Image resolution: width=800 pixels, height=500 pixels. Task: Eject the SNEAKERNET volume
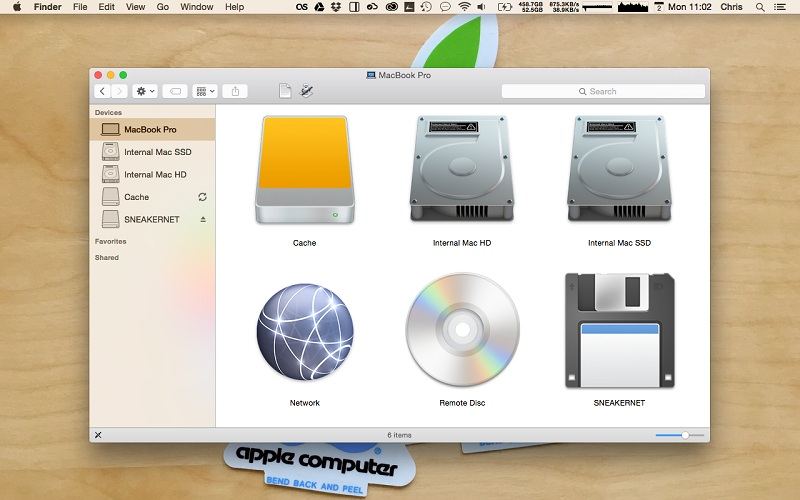pyautogui.click(x=203, y=219)
